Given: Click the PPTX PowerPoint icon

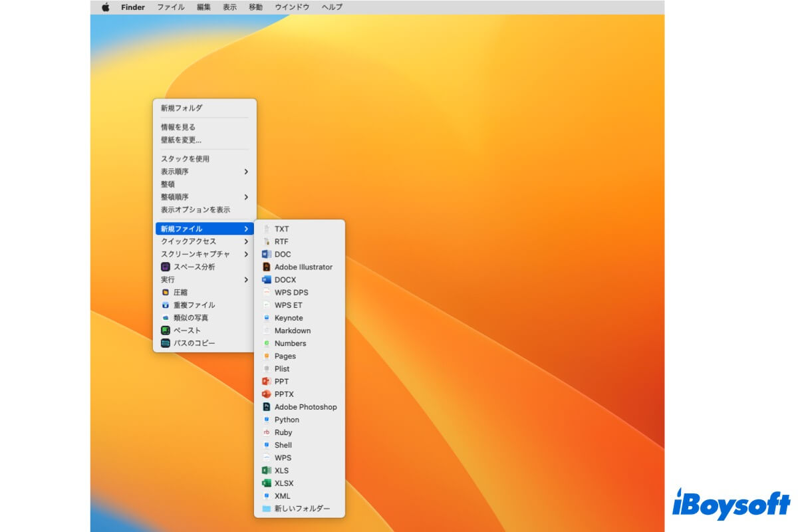Looking at the screenshot, I should 267,394.
